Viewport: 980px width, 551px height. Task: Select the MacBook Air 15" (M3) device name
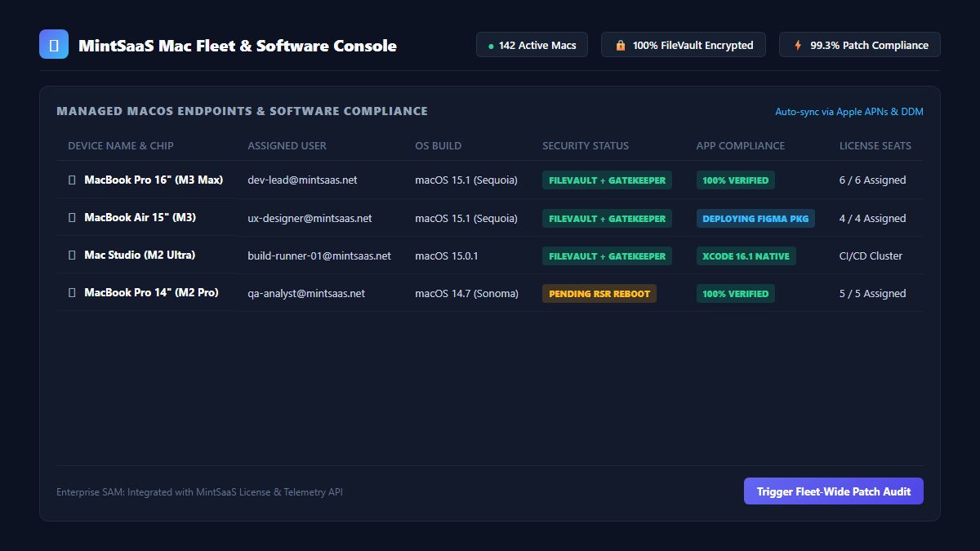pyautogui.click(x=140, y=217)
